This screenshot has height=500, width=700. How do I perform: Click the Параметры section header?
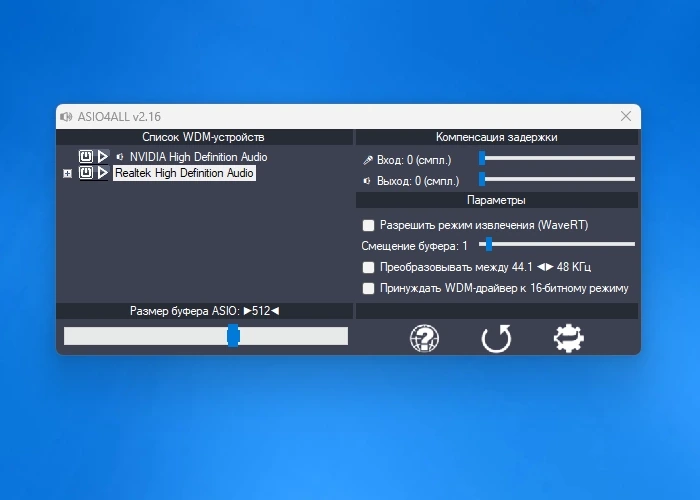(496, 200)
